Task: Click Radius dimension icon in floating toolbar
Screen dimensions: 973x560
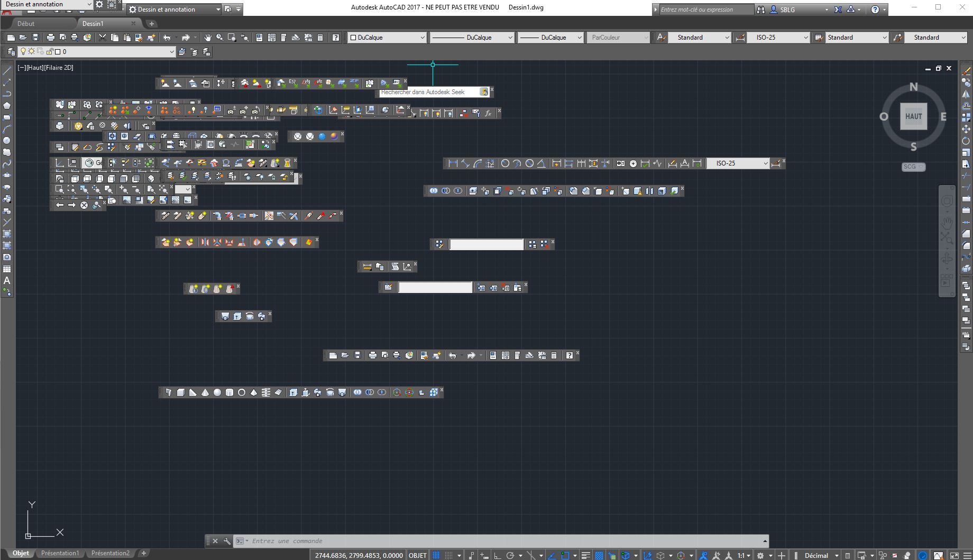Action: [x=505, y=163]
